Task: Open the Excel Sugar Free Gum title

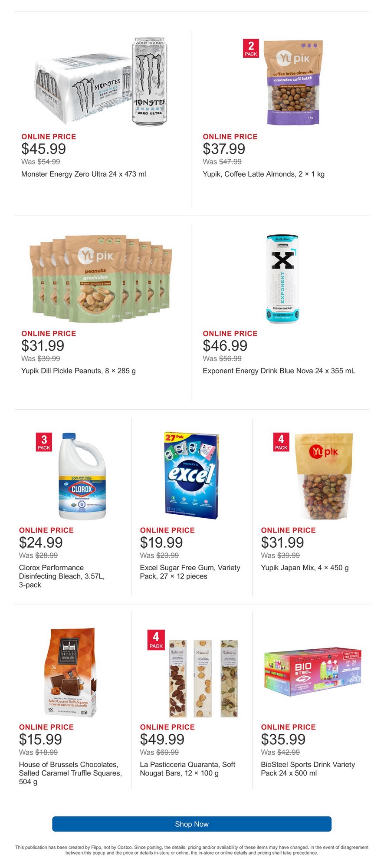Action: [190, 572]
